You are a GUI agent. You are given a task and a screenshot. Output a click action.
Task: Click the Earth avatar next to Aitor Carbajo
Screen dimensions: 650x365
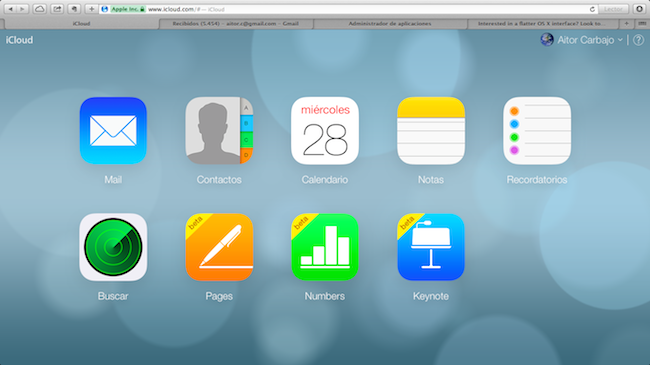point(547,40)
